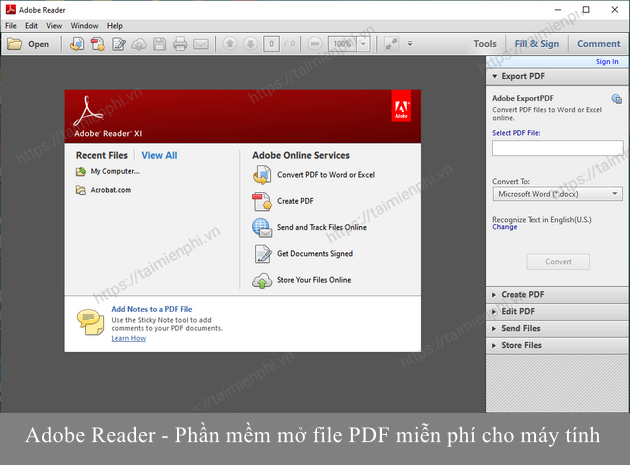
Task: Open the View menu
Action: (54, 26)
